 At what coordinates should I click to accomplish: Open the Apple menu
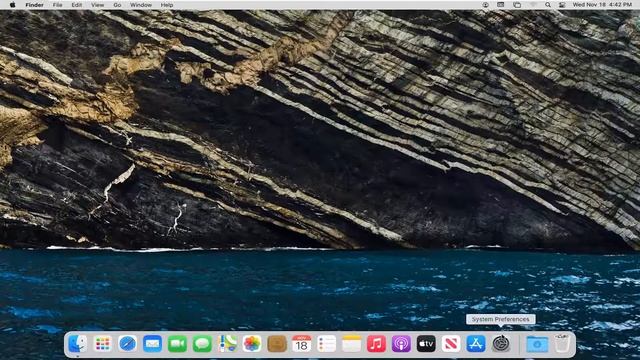click(x=12, y=5)
